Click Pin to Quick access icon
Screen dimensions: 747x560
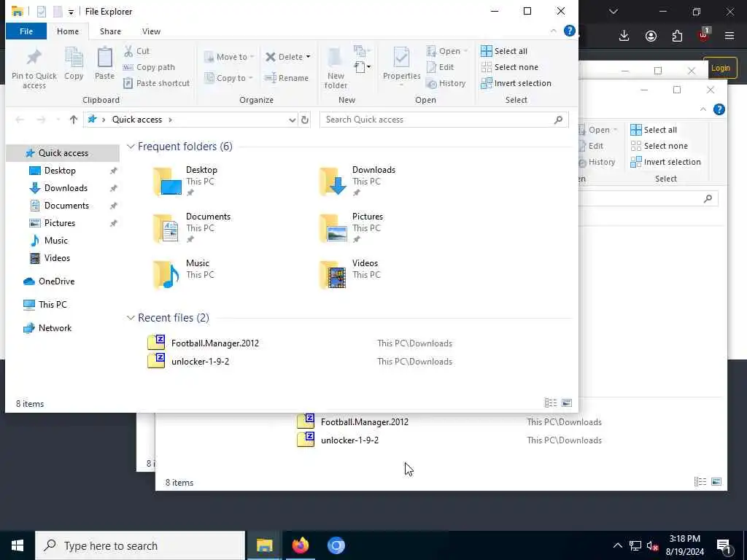34,69
